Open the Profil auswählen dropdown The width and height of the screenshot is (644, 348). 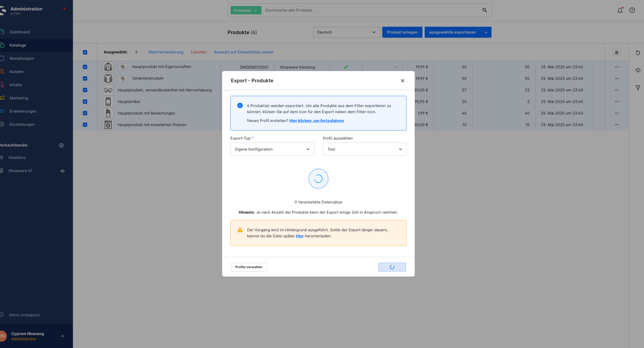point(364,149)
